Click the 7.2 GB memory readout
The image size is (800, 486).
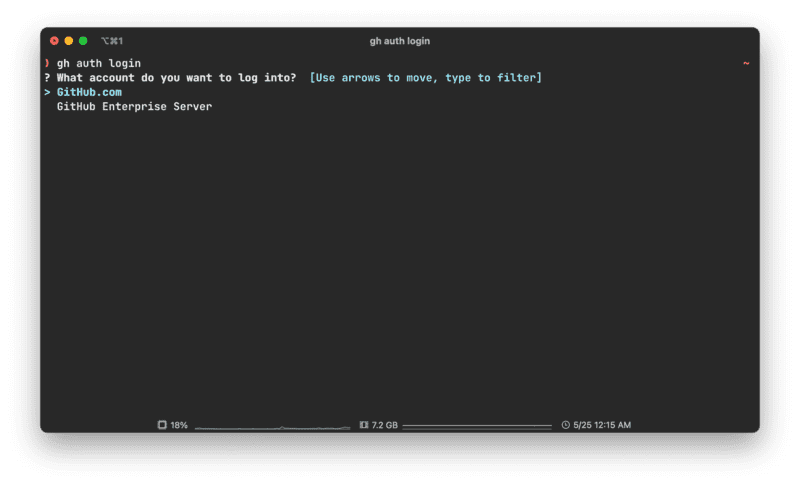(385, 425)
